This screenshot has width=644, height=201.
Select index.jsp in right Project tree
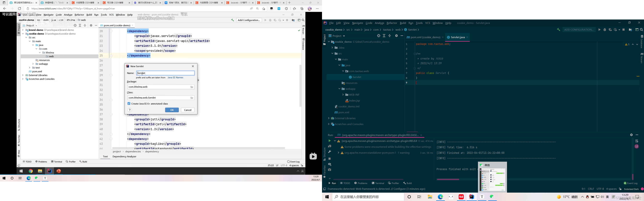[353, 100]
